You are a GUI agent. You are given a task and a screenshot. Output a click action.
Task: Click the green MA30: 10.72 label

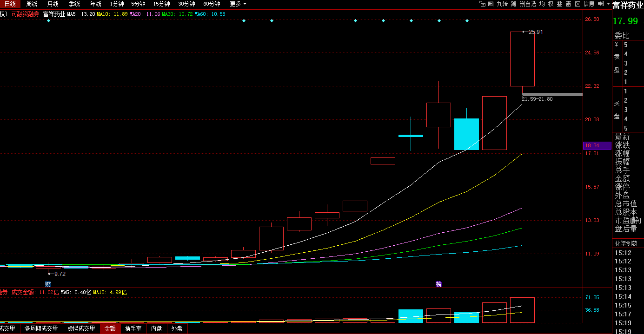tap(177, 14)
